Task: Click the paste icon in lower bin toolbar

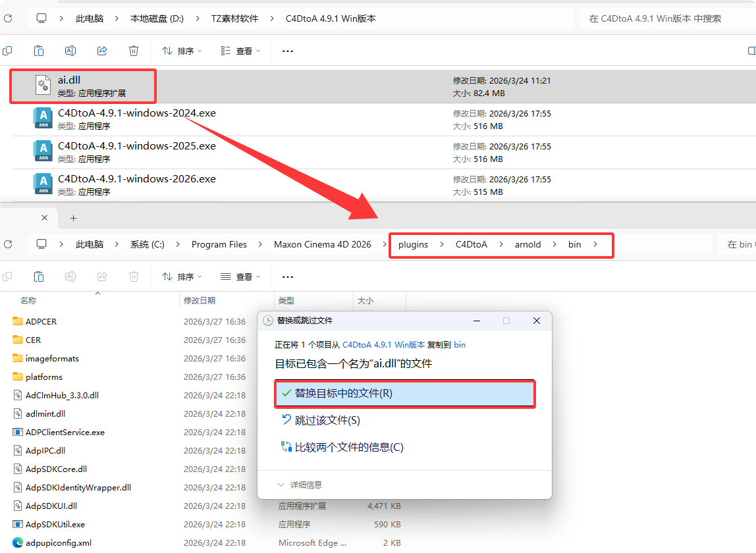Action: pyautogui.click(x=39, y=276)
